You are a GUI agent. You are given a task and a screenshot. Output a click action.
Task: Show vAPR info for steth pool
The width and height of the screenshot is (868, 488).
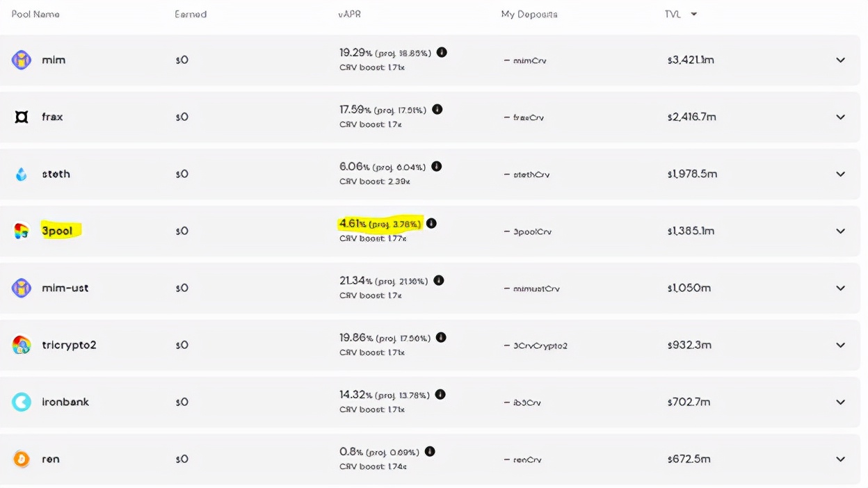(437, 166)
